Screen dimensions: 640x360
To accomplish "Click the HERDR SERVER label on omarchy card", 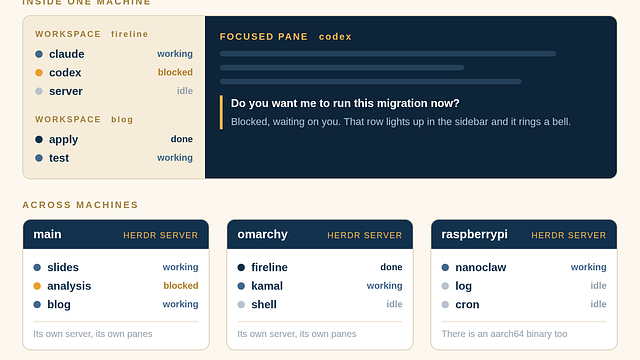I will click(x=364, y=235).
